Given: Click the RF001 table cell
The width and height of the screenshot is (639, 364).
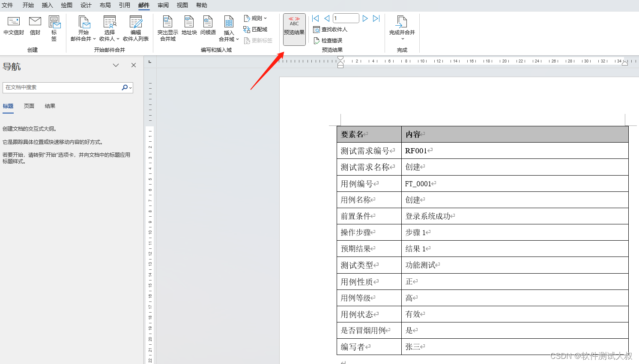Looking at the screenshot, I should 515,151.
